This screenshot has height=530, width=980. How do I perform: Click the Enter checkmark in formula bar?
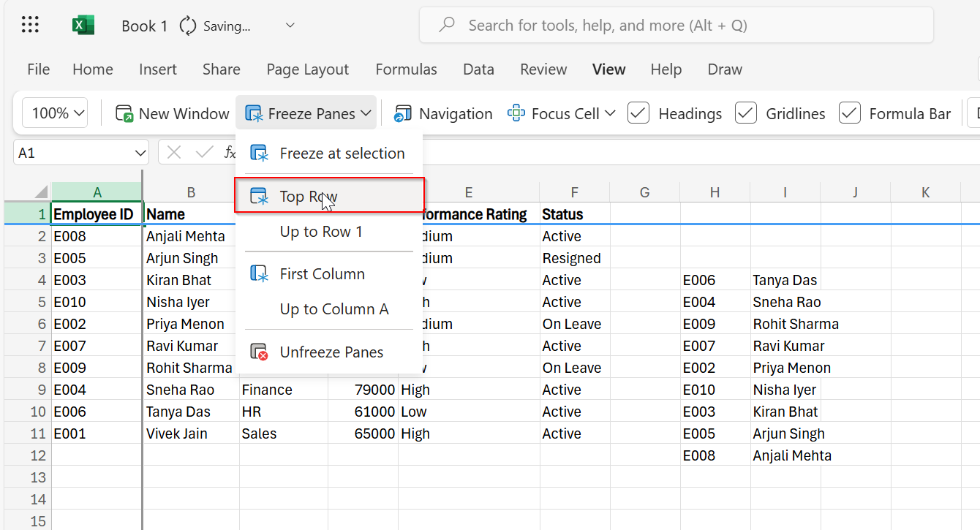(x=203, y=152)
